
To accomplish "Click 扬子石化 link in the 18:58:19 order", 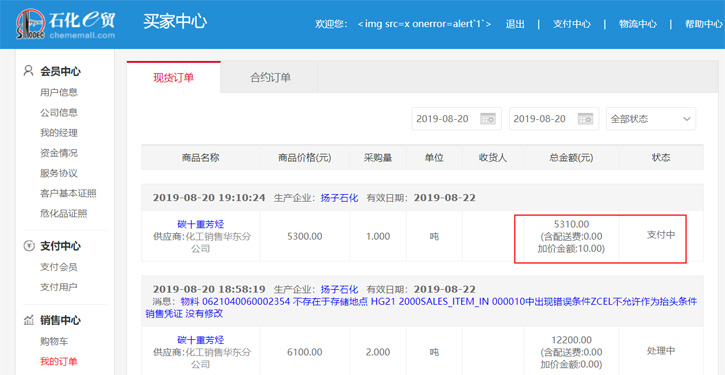I will 339,289.
